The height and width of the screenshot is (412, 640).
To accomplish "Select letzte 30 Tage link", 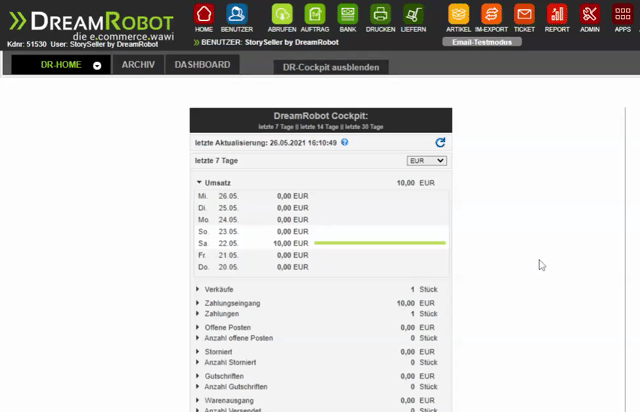I will tap(364, 127).
